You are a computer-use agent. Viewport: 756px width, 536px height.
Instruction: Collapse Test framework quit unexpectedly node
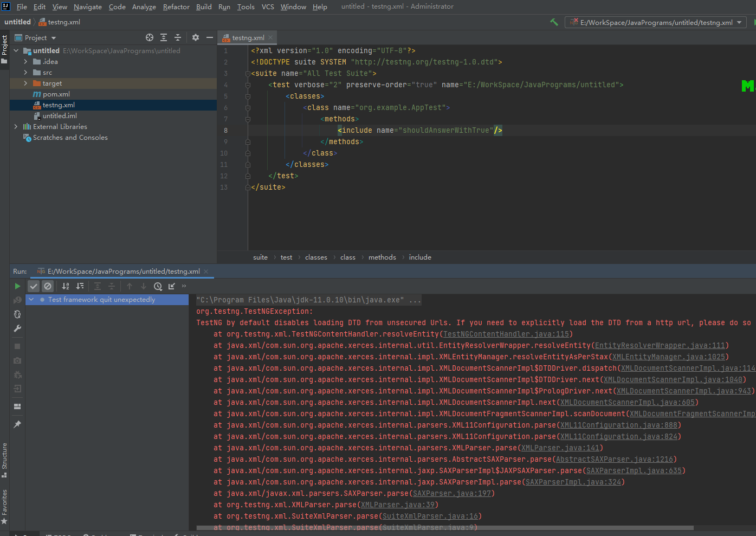click(31, 300)
